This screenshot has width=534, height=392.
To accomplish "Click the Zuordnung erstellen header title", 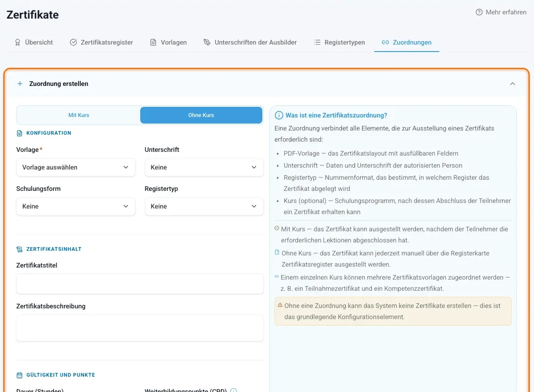I will [x=59, y=84].
